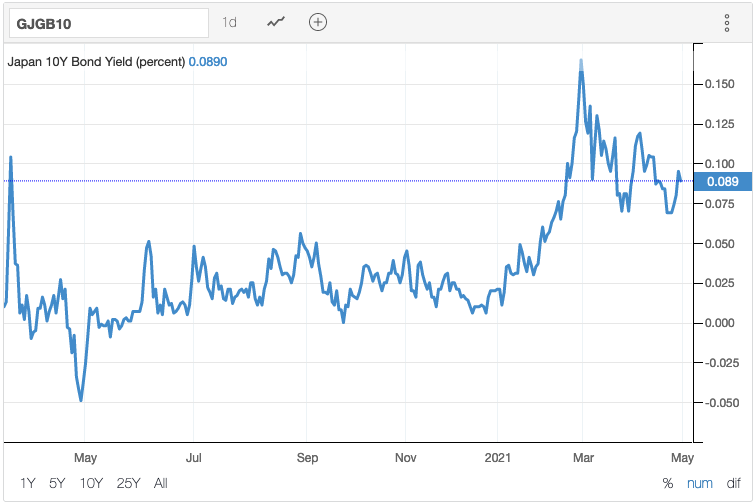
Task: Click the plus icon to add a comparison
Action: click(317, 22)
